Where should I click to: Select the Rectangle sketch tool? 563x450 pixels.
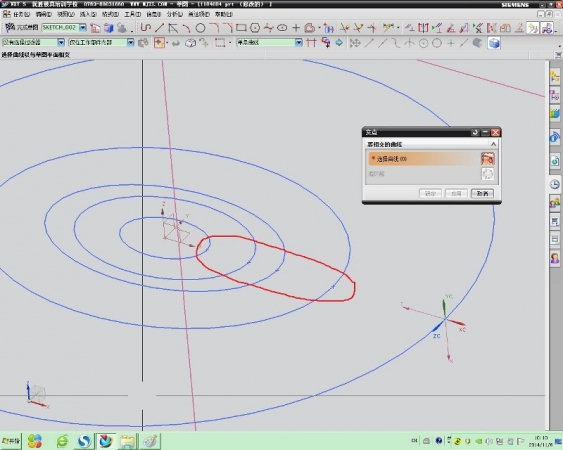click(241, 28)
